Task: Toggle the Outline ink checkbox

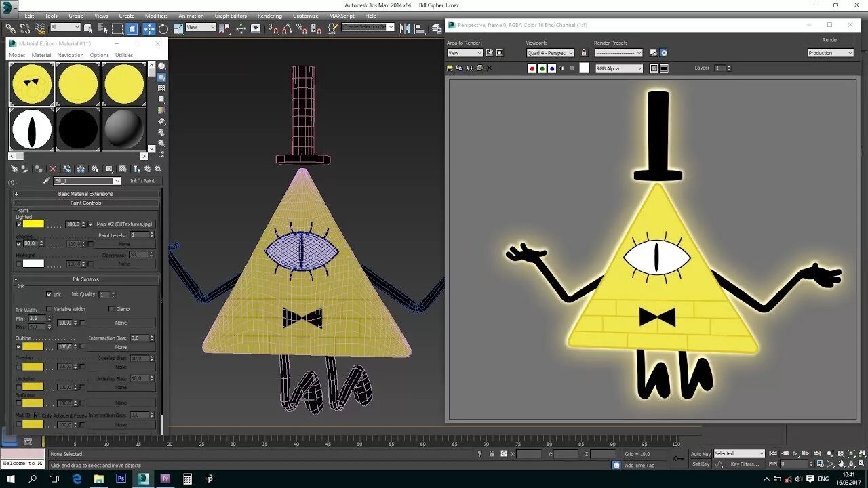Action: point(19,346)
